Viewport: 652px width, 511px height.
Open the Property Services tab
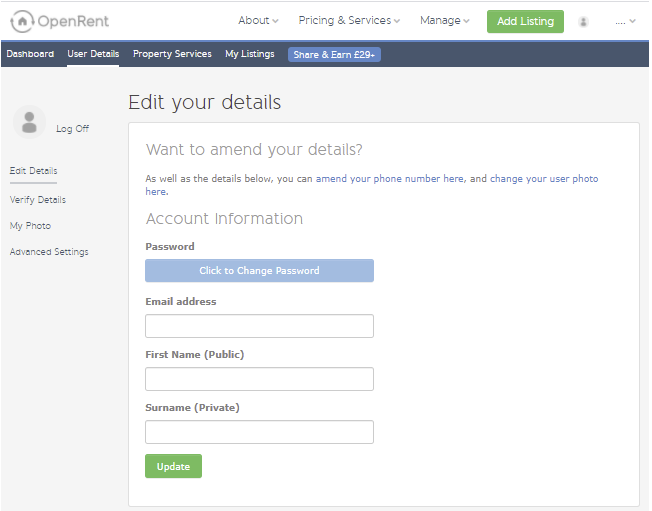tap(172, 54)
